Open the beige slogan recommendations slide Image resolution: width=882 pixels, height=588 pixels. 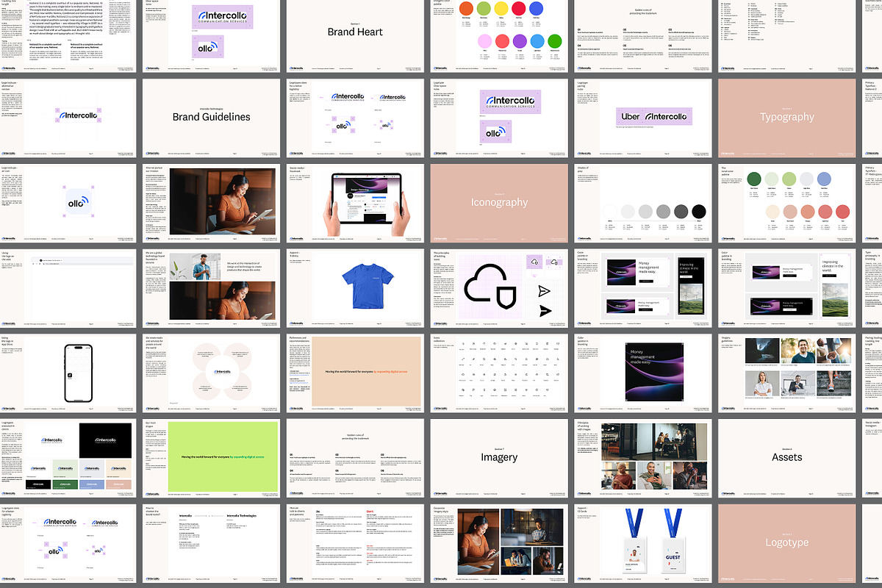[x=355, y=372]
